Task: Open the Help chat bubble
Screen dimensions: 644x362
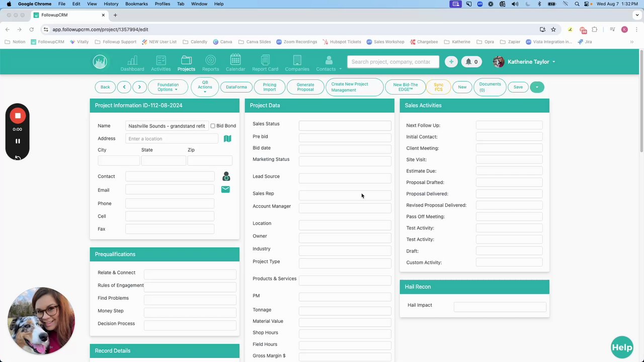Action: tap(622, 347)
